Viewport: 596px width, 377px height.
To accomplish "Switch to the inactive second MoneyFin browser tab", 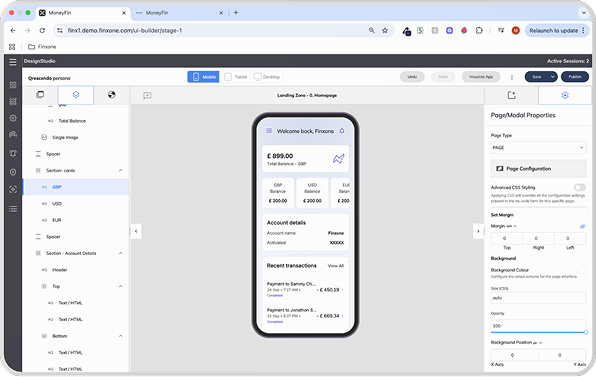I will [179, 13].
